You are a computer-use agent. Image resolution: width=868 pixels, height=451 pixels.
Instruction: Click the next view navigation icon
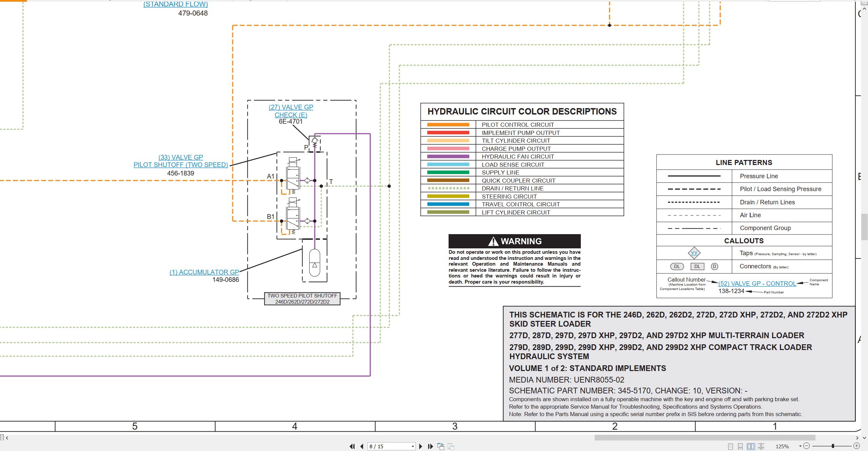click(x=451, y=446)
